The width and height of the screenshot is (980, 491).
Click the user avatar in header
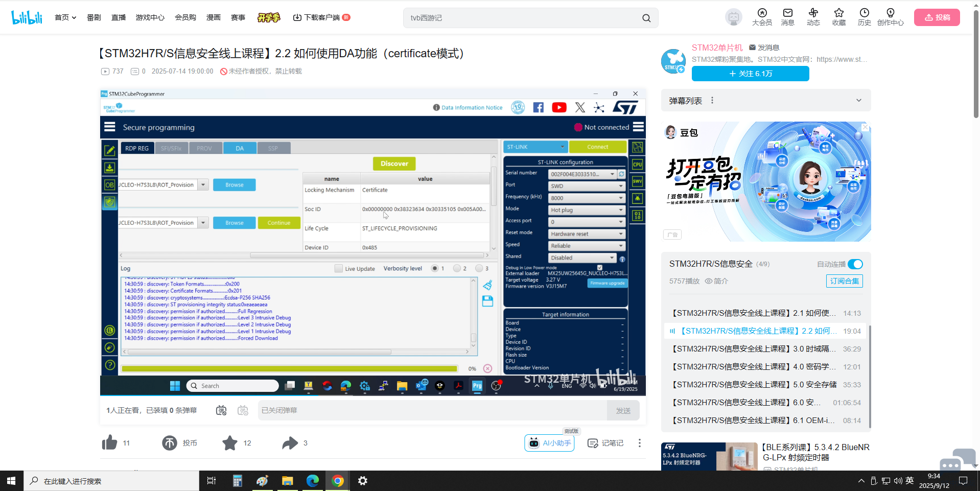734,17
